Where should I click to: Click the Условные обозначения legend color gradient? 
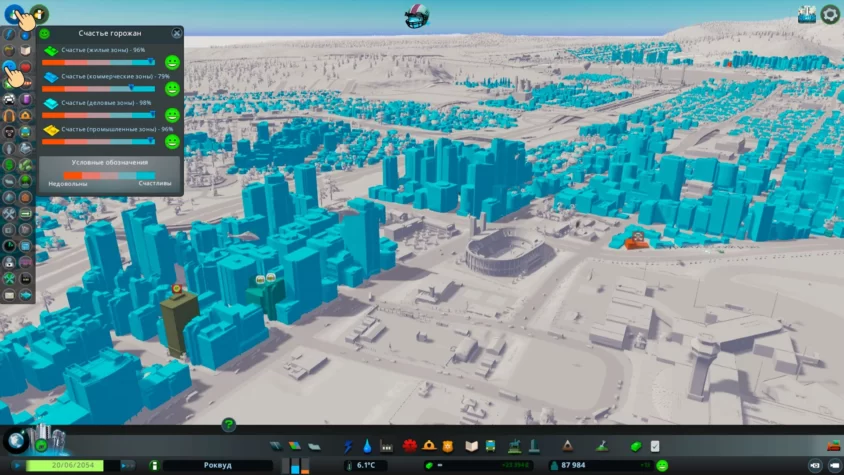click(x=109, y=176)
